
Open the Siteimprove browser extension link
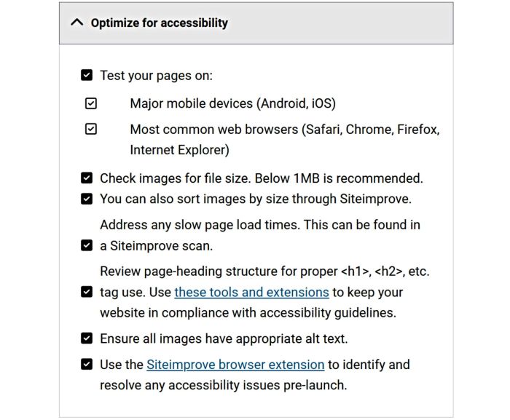235,365
